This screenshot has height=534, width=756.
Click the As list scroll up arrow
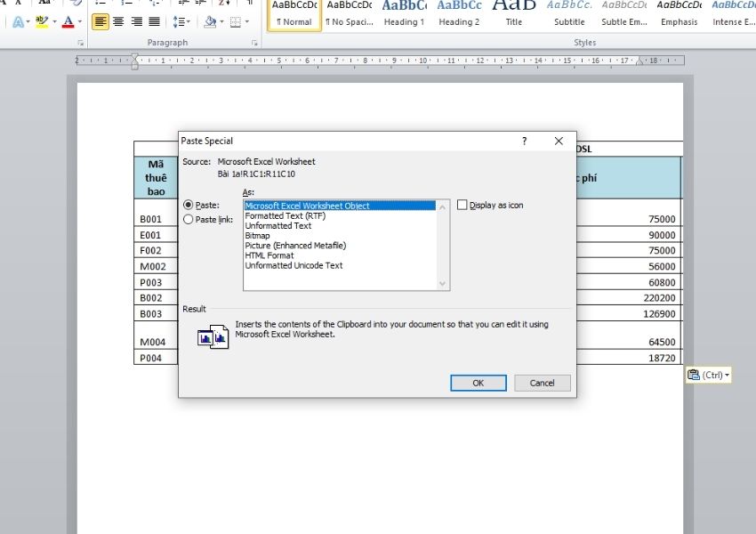pos(443,206)
